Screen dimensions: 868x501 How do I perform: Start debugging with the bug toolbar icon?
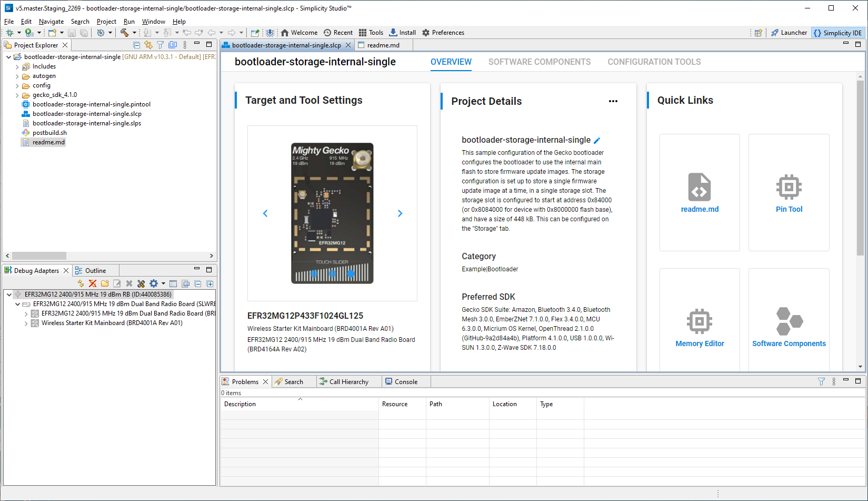[11, 33]
